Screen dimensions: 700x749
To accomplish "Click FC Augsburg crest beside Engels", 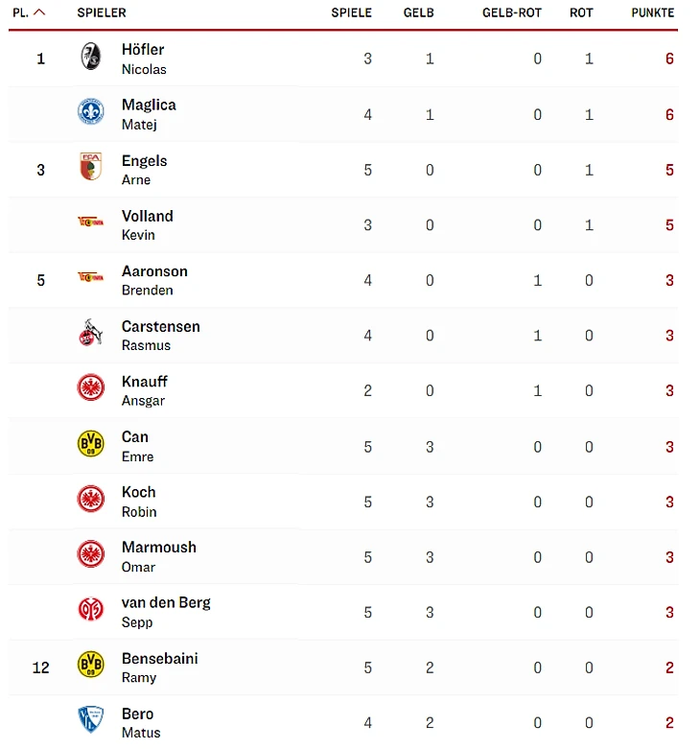I will (x=91, y=167).
